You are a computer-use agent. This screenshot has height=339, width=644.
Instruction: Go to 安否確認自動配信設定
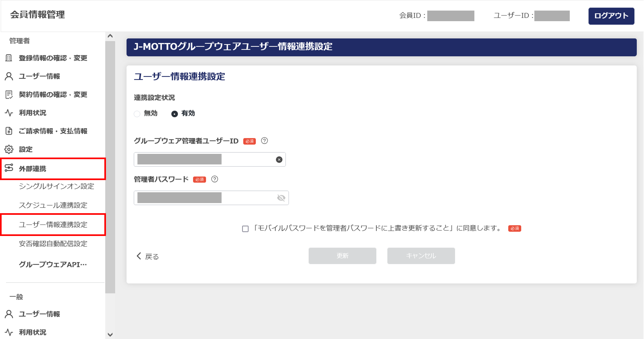[x=53, y=244]
